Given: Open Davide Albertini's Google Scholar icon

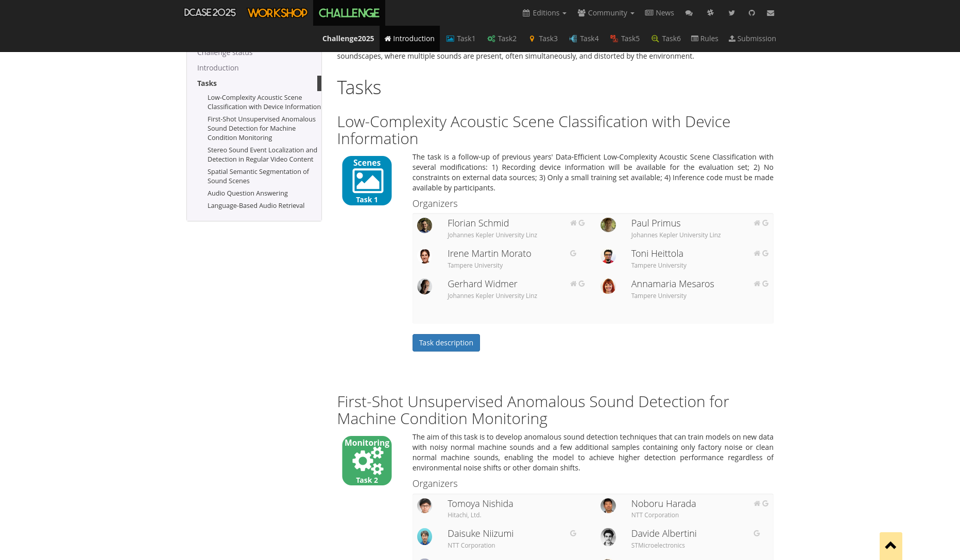Looking at the screenshot, I should click(757, 533).
